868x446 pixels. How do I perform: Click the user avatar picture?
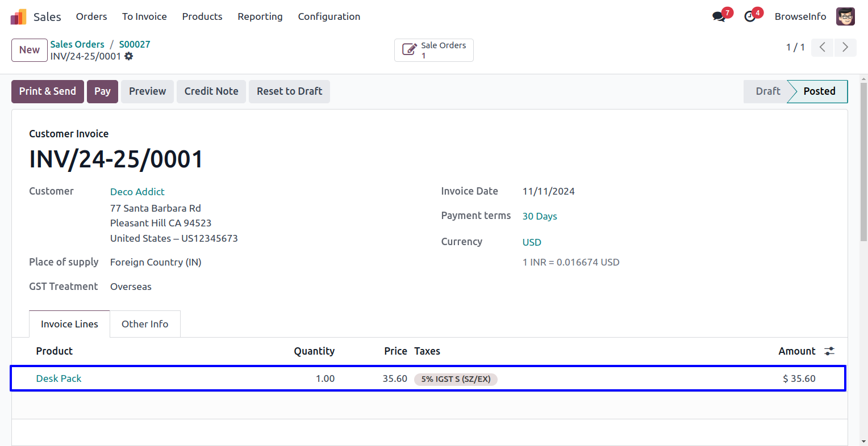click(x=845, y=16)
